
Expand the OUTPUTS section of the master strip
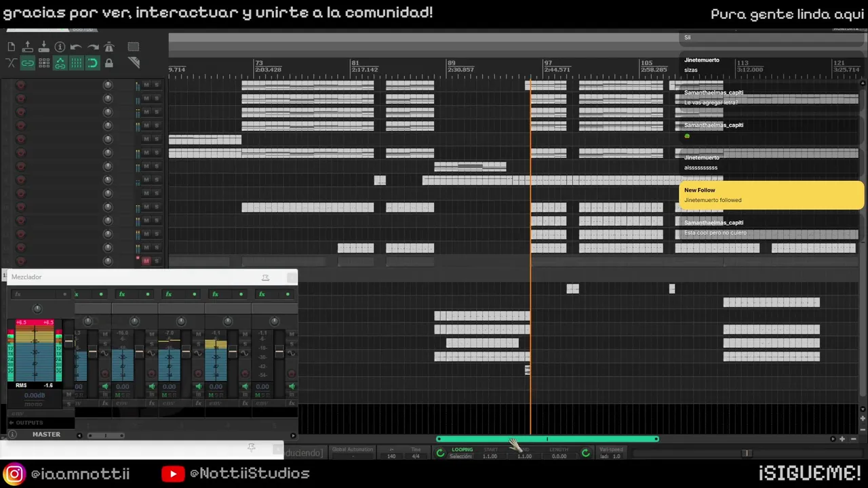coord(26,423)
